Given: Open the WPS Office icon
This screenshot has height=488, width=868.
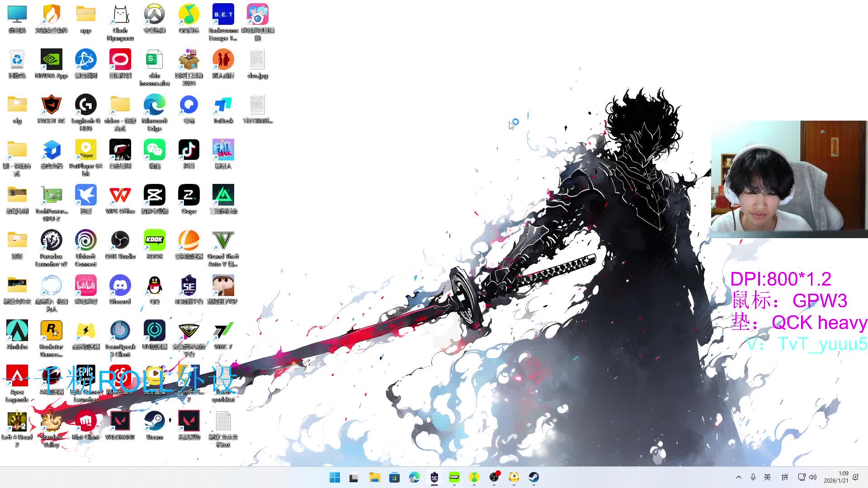Looking at the screenshot, I should 120,196.
